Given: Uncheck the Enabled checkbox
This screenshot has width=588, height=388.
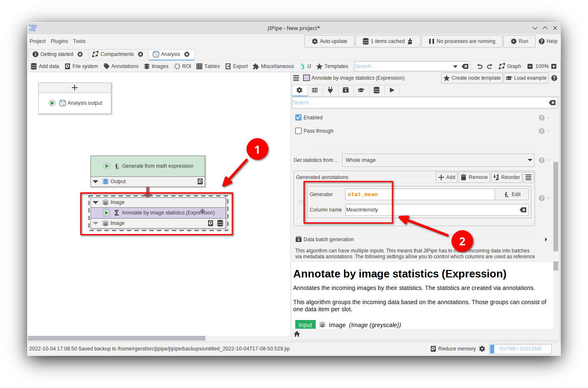Looking at the screenshot, I should 299,118.
